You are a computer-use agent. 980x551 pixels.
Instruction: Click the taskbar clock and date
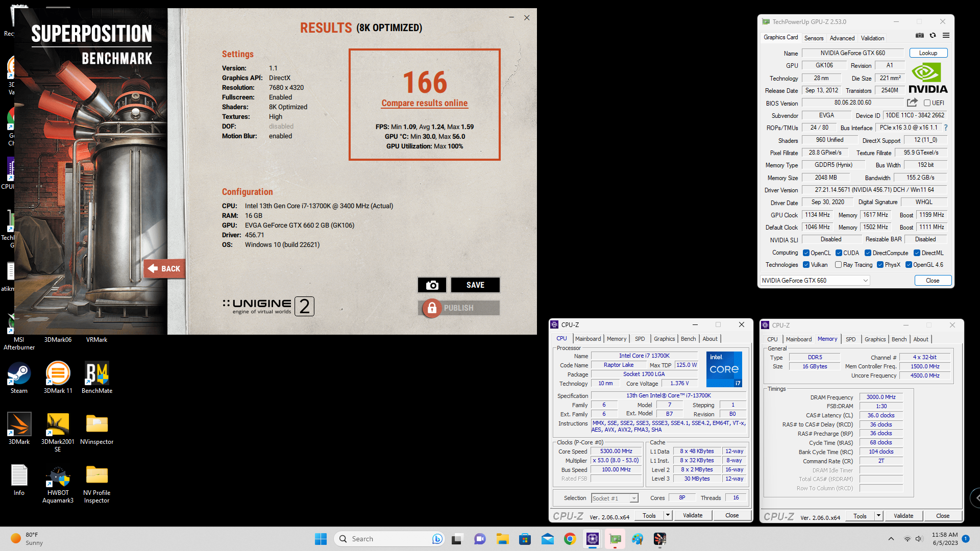[944, 539]
